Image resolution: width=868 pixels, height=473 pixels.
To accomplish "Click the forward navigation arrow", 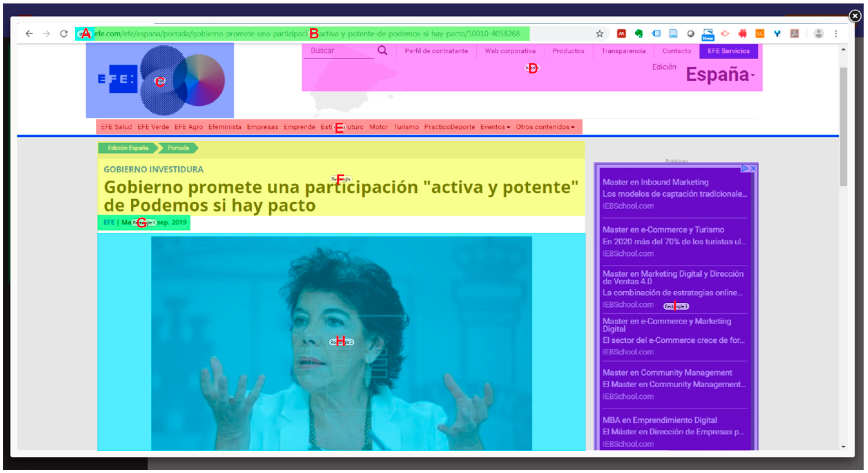I will [46, 34].
